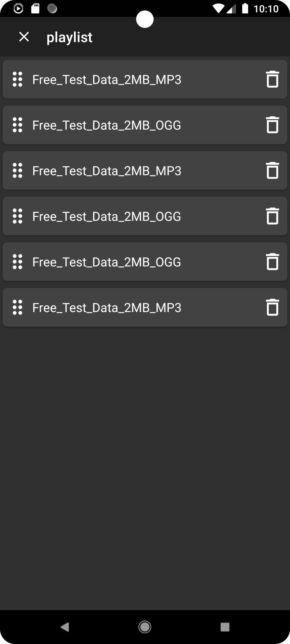
Task: Select the first Free_Test_Data_2MB_MP3 track title
Action: [107, 80]
